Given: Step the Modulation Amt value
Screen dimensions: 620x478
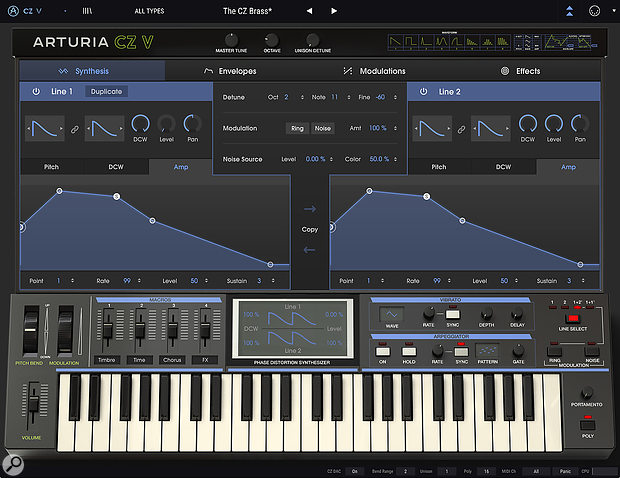Looking at the screenshot, I should point(395,128).
